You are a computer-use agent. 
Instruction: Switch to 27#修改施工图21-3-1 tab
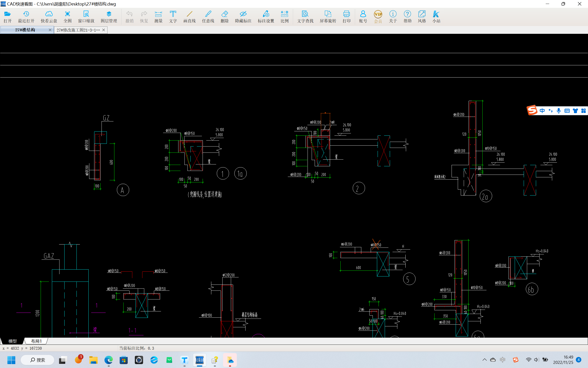(x=78, y=30)
